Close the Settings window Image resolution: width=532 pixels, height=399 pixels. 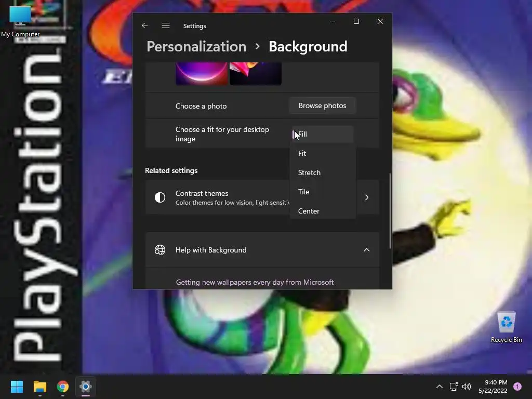coord(380,21)
